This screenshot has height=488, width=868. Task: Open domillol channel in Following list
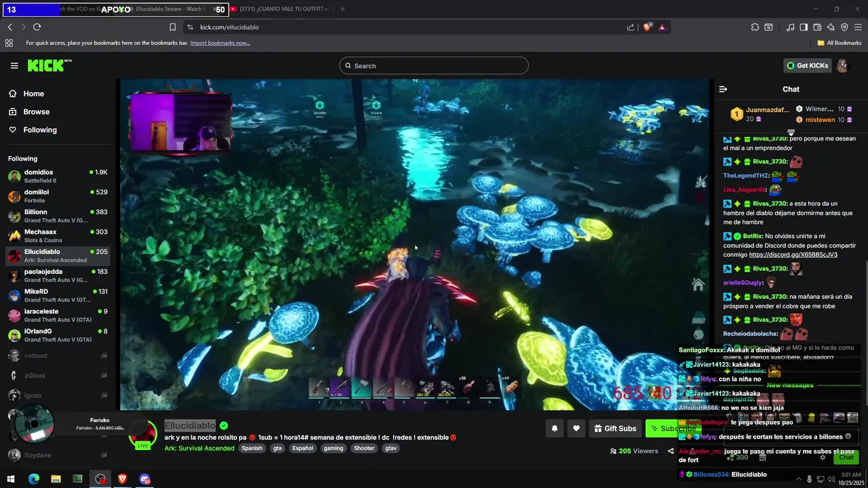click(58, 196)
